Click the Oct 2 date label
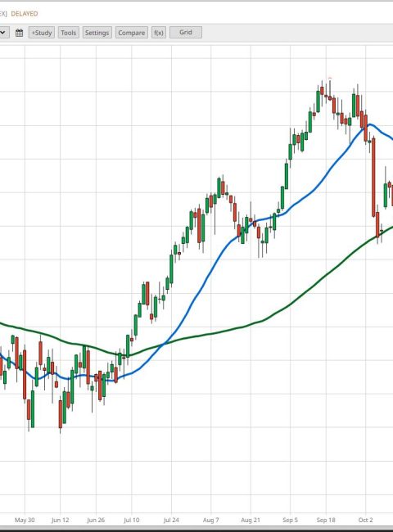 pos(365,520)
